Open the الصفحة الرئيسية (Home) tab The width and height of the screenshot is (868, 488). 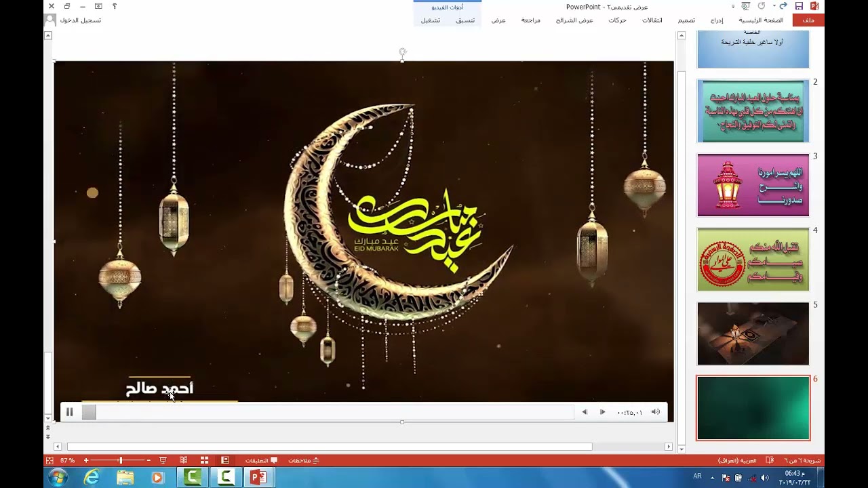pyautogui.click(x=761, y=20)
